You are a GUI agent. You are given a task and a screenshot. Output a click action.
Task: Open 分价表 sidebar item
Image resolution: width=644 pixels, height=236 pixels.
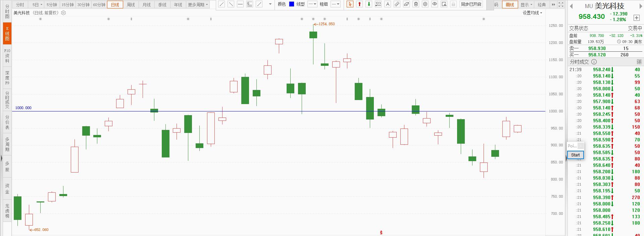(7, 122)
